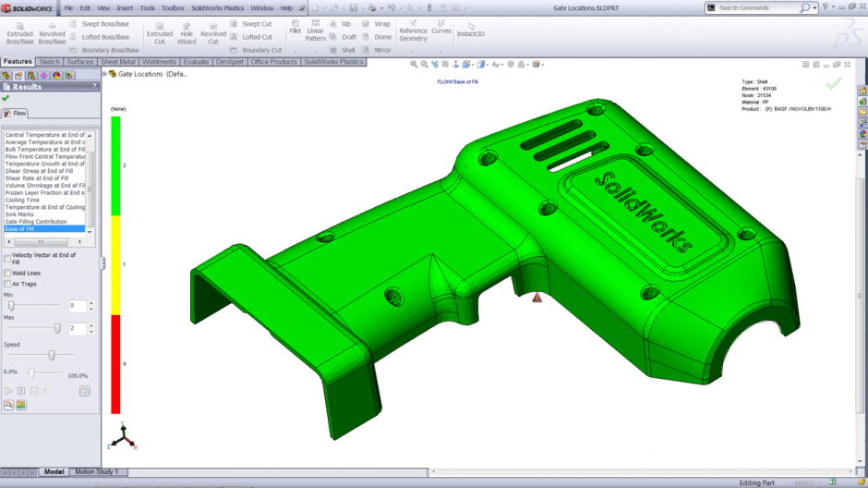Click the animation play button

click(8, 391)
